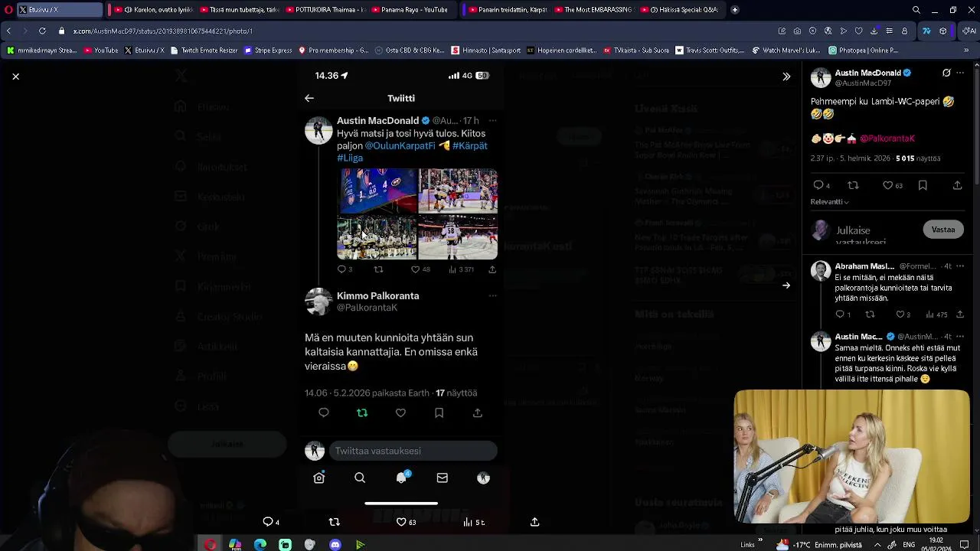980x551 pixels.
Task: Open more options on Austin's reply comment
Action: [x=961, y=336]
